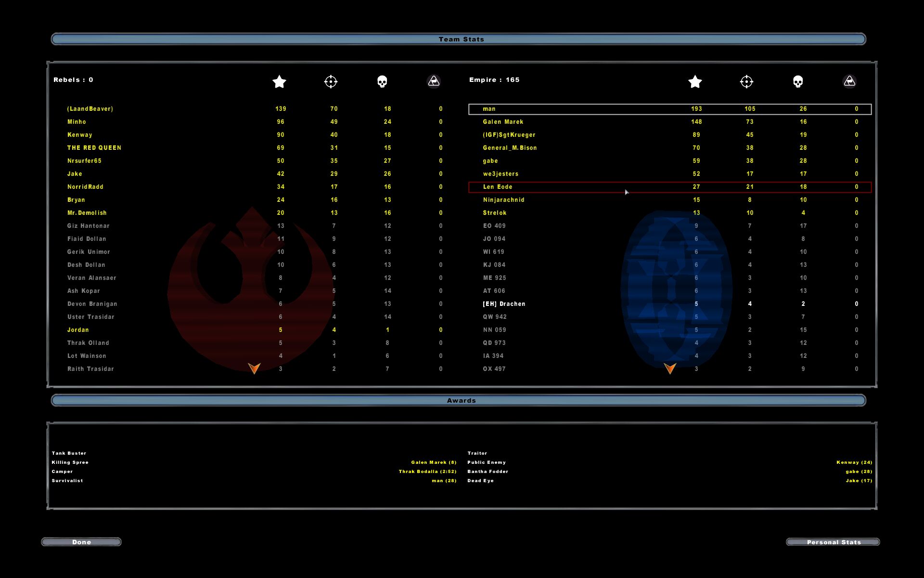The height and width of the screenshot is (578, 924).
Task: Click player name [EH] Drachen
Action: click(504, 304)
